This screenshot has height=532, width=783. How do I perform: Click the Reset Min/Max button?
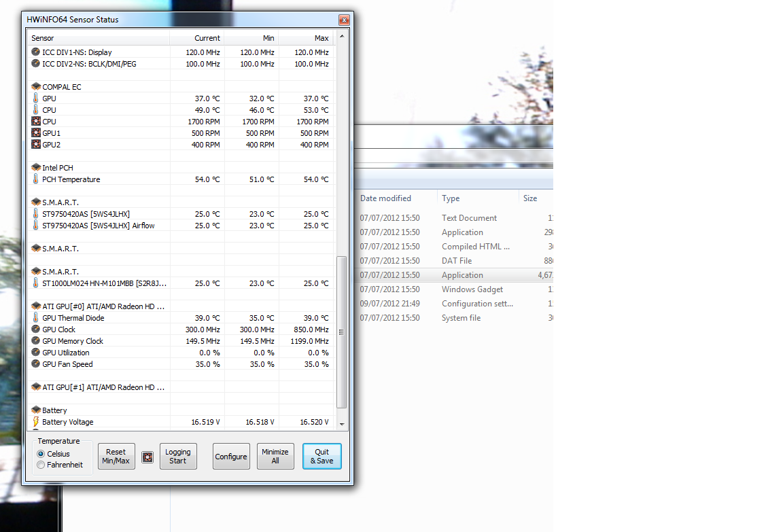click(x=116, y=456)
